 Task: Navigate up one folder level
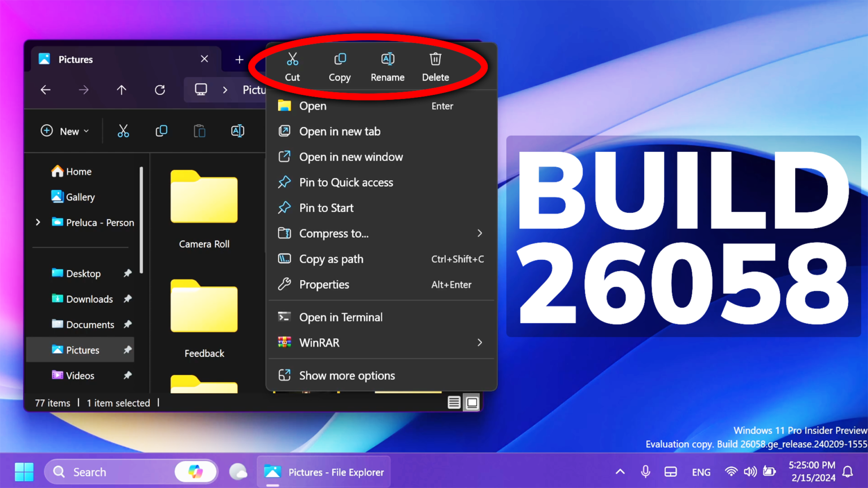click(x=121, y=90)
